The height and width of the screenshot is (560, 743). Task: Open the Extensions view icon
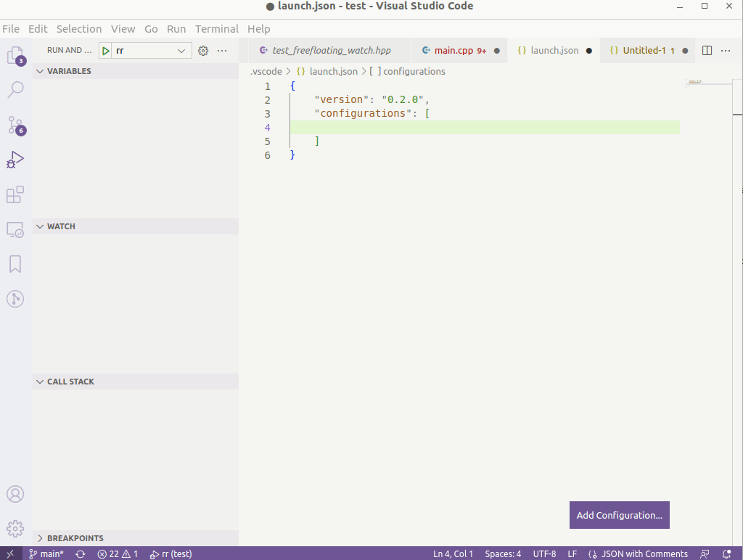click(x=15, y=194)
